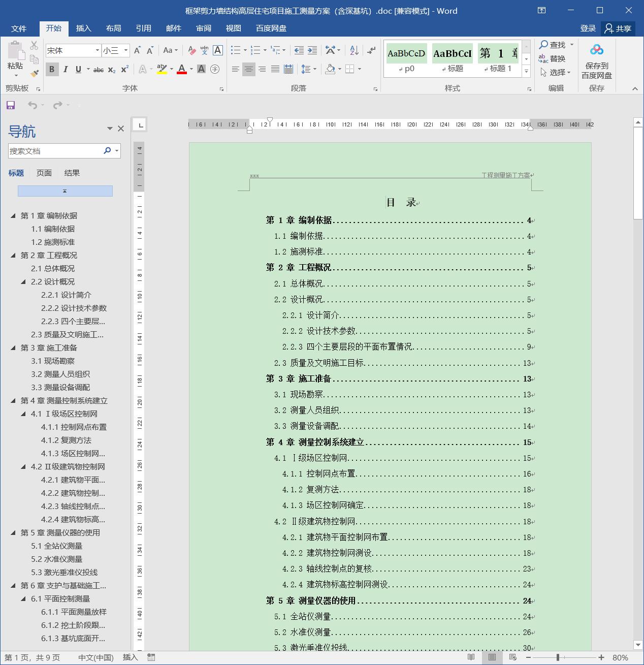
Task: Apply strikethrough formatting
Action: pyautogui.click(x=99, y=69)
